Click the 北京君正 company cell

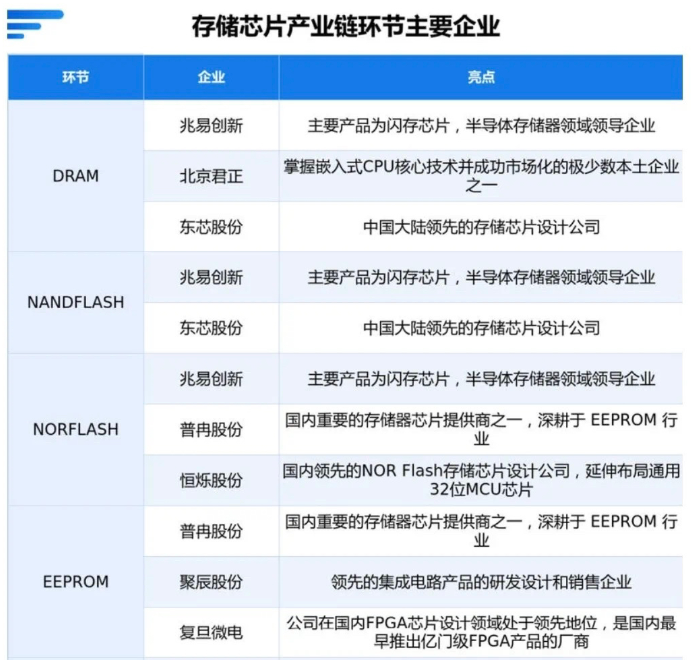(x=211, y=176)
